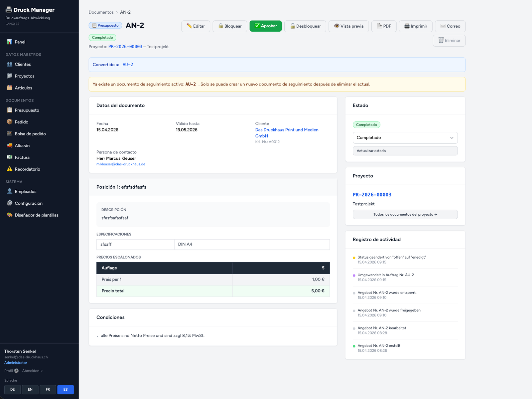The image size is (532, 399).
Task: Click the Recordatorio warning icon
Action: click(9, 169)
